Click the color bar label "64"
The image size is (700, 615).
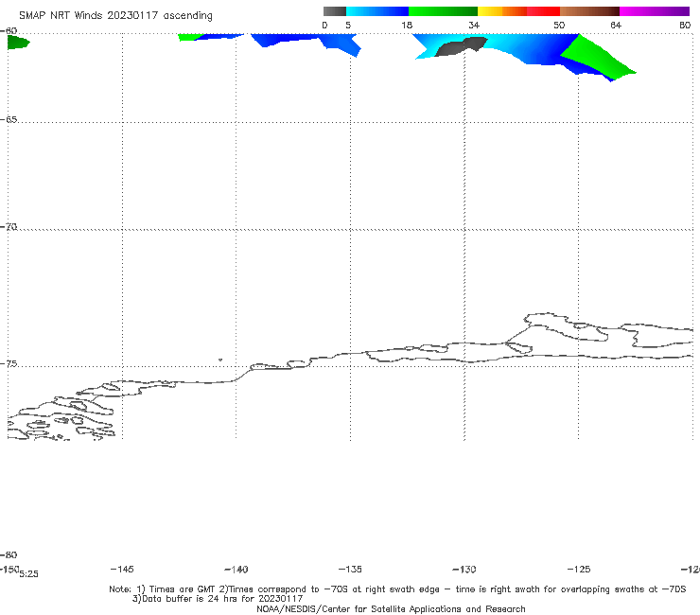point(616,25)
